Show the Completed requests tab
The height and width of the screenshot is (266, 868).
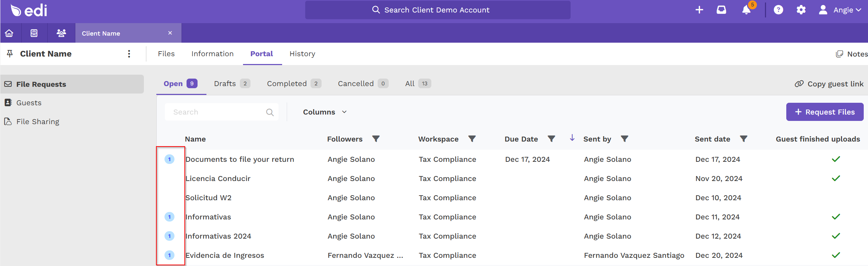coord(294,84)
